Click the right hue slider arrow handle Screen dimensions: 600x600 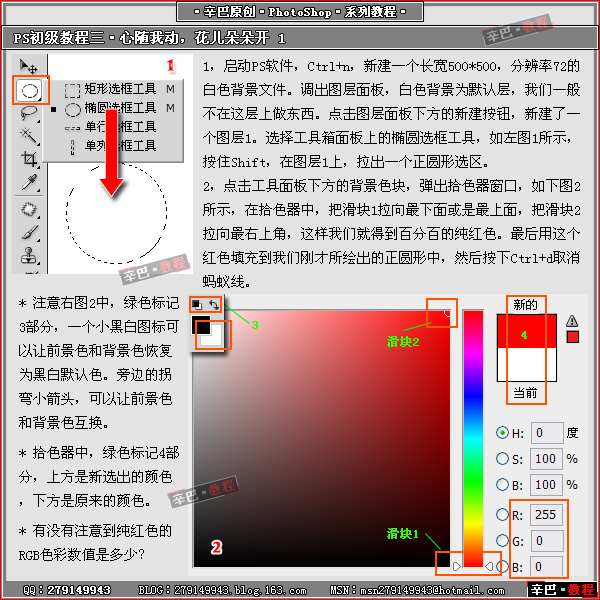coord(489,566)
